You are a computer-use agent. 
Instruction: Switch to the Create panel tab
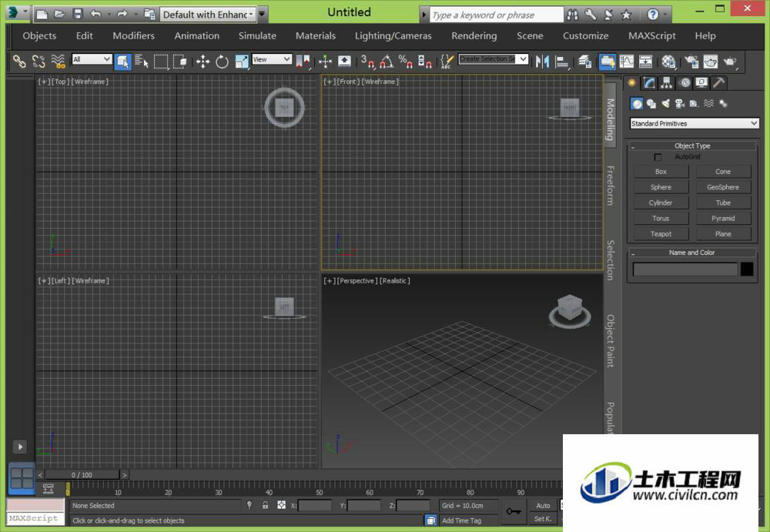tap(632, 82)
